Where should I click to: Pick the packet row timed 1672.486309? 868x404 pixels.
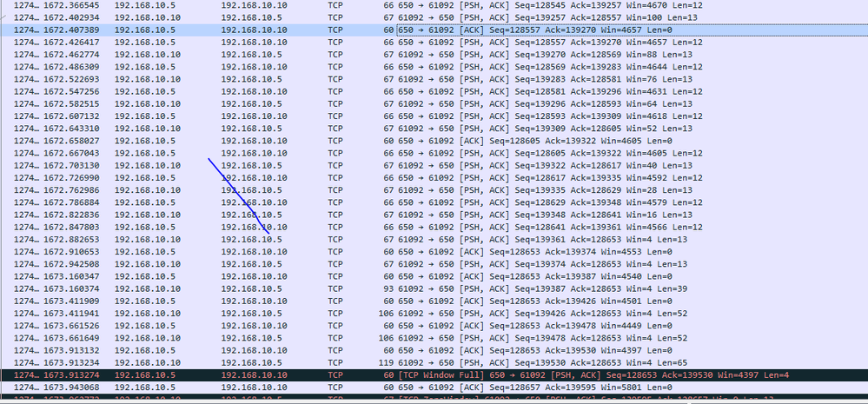point(434,66)
